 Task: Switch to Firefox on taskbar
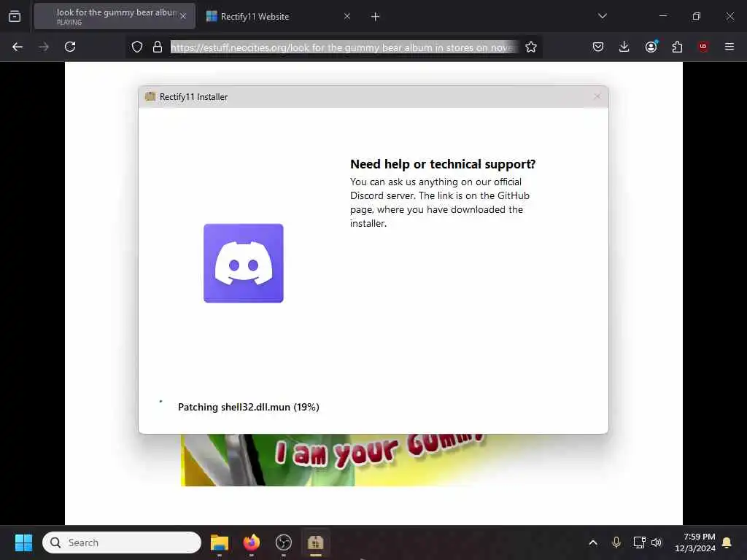(252, 542)
